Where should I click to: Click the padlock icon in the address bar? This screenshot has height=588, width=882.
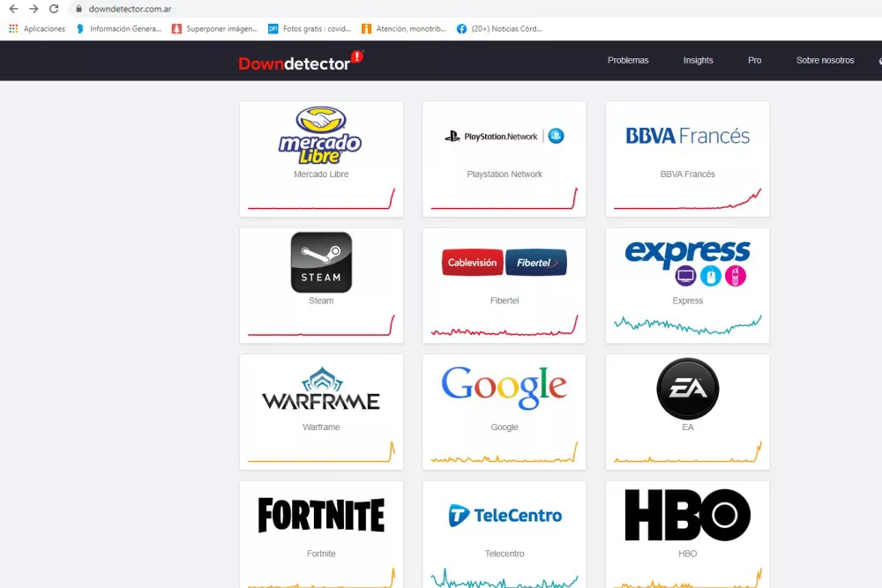point(78,9)
